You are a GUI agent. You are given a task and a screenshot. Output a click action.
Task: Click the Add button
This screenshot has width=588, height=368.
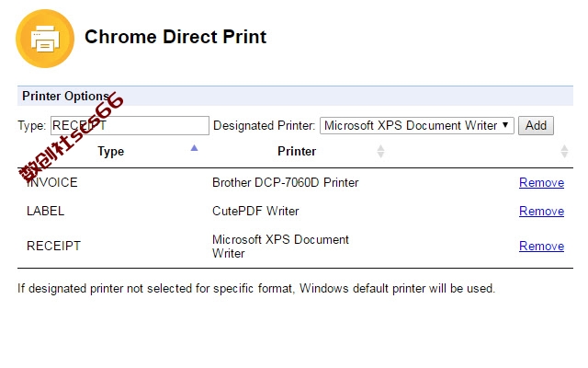(536, 125)
